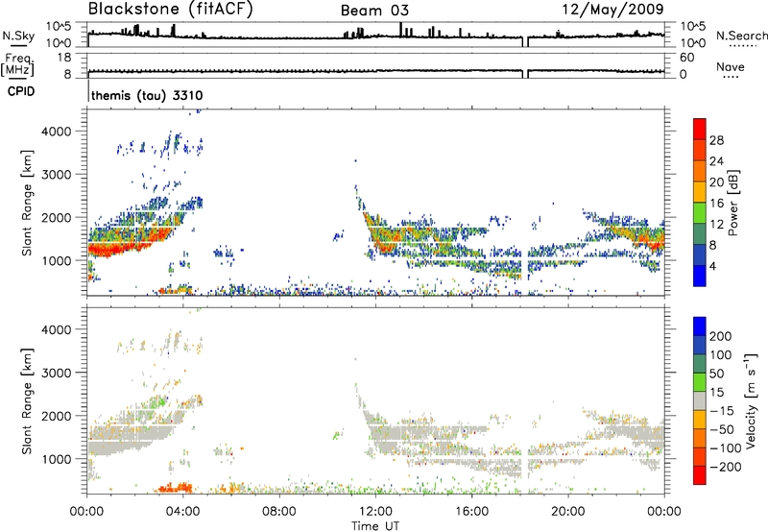The width and height of the screenshot is (768, 532).
Task: Click the '-200' Velocity scale value
Action: click(724, 467)
